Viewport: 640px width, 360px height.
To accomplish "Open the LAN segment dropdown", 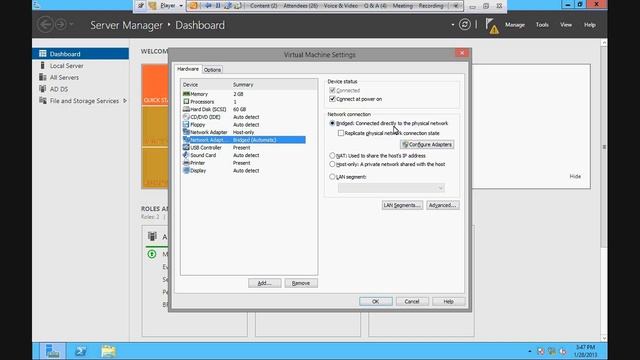I will pos(391,188).
